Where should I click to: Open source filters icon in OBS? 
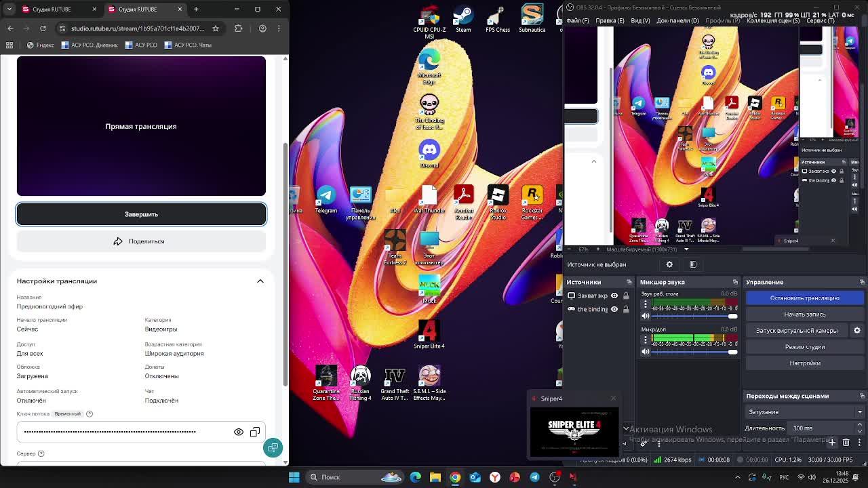click(692, 264)
